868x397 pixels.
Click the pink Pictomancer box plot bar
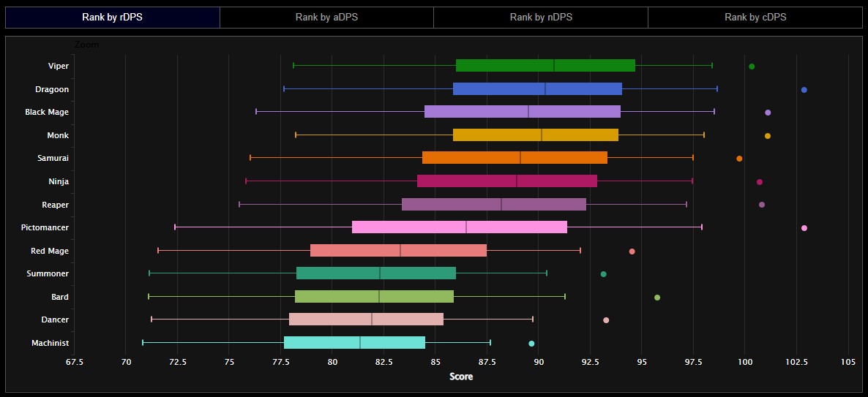pyautogui.click(x=460, y=227)
